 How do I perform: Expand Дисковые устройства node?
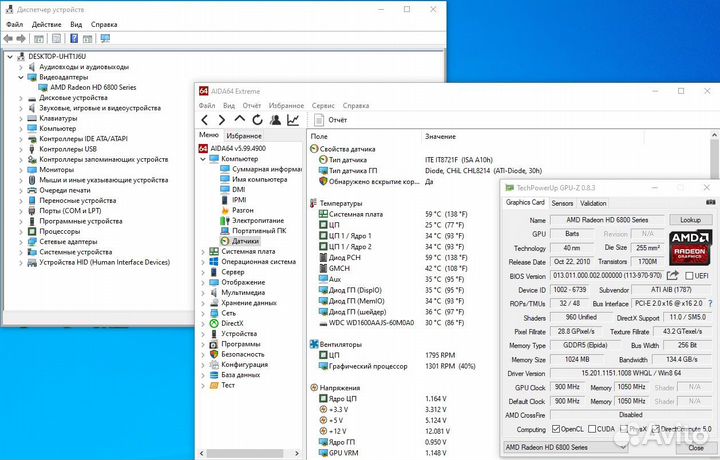click(x=21, y=98)
